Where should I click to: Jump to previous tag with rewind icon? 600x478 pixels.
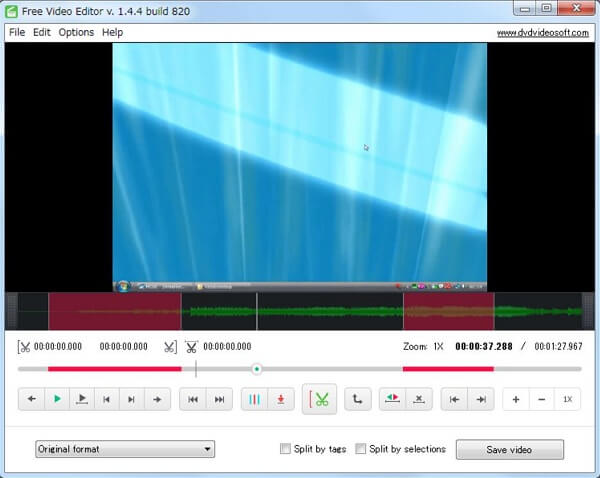[193, 399]
